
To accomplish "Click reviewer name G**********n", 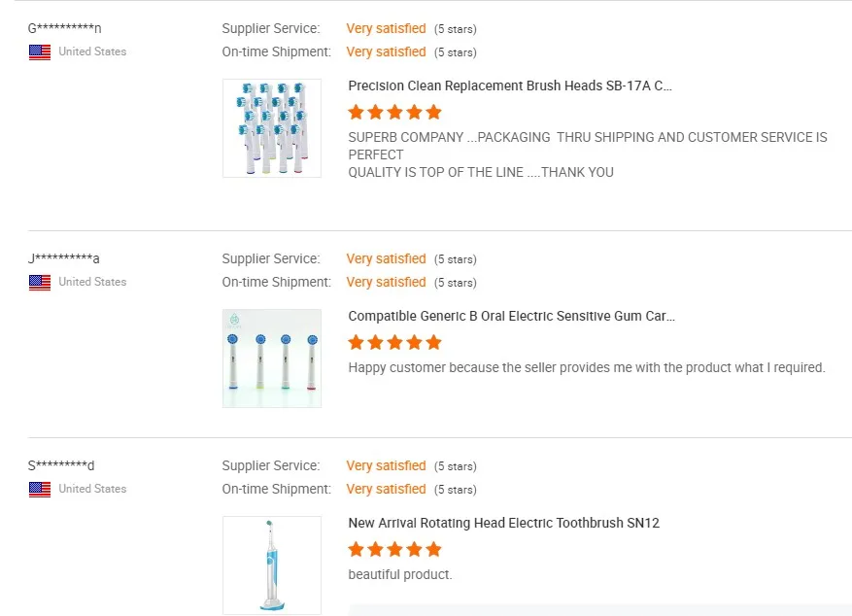I will tap(64, 28).
